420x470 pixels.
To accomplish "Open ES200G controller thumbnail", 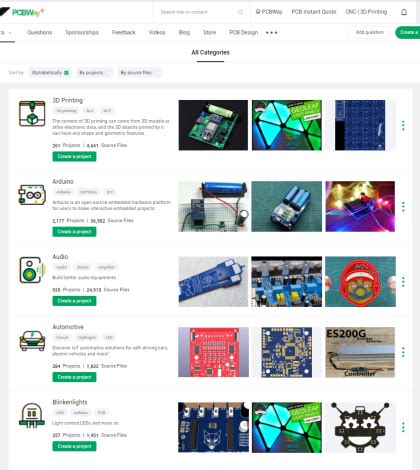I will click(360, 352).
